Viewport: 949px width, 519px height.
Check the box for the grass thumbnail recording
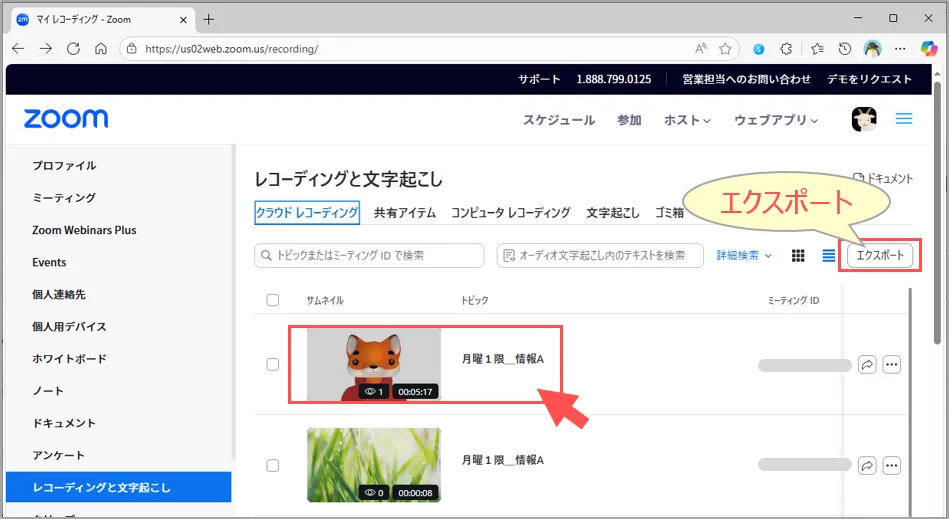[273, 465]
